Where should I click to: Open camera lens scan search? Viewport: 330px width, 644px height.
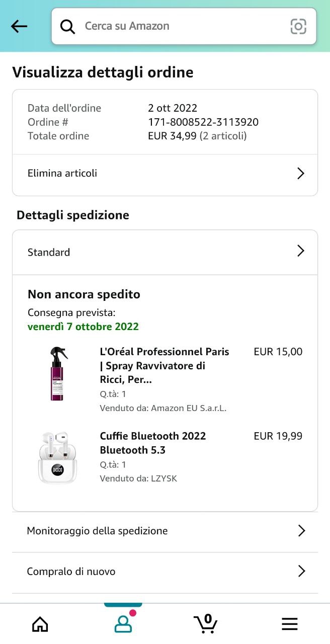coord(298,26)
